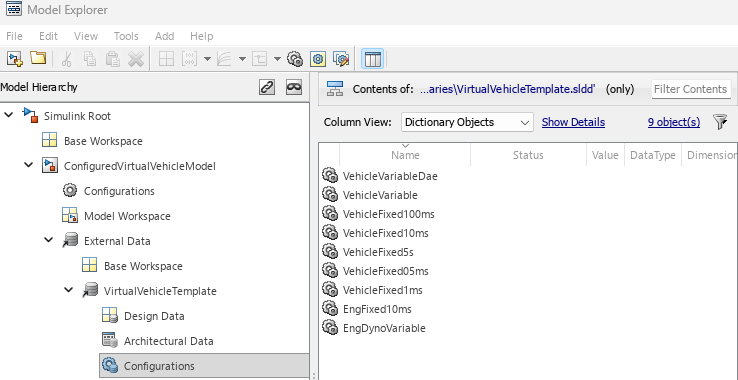Open dropdown arrow next to Parameter icon

(x=207, y=59)
